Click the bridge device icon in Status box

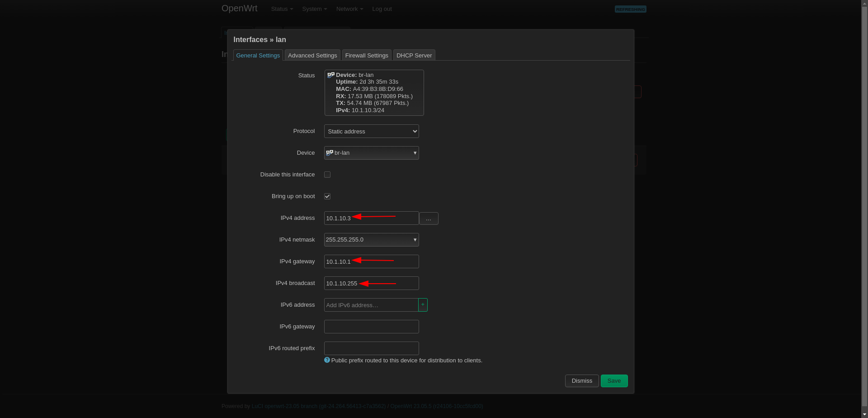tap(331, 75)
